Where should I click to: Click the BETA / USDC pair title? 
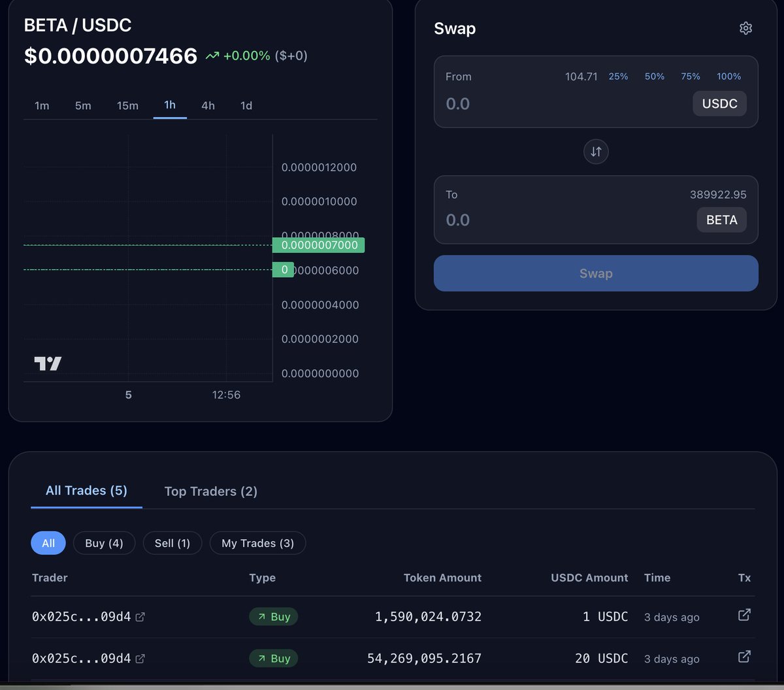point(78,25)
